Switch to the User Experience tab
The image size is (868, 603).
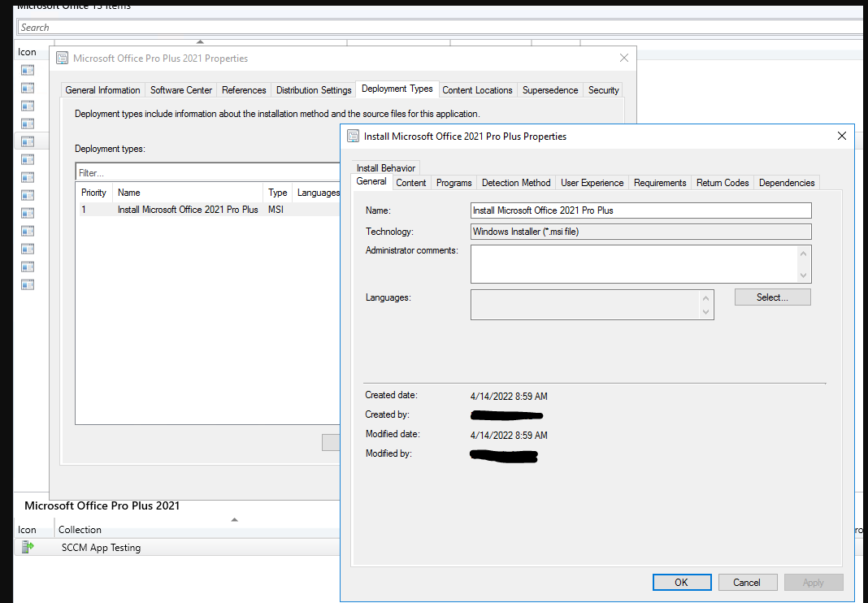pyautogui.click(x=592, y=182)
